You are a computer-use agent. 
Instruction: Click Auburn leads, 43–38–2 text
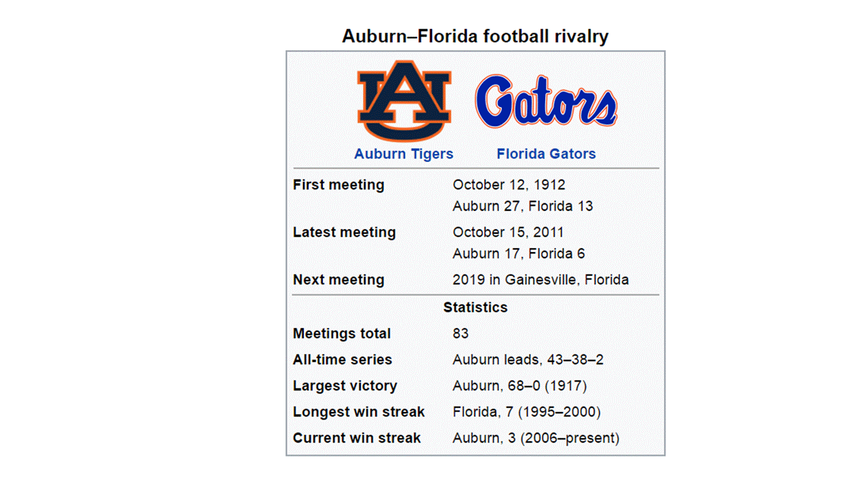pyautogui.click(x=528, y=360)
